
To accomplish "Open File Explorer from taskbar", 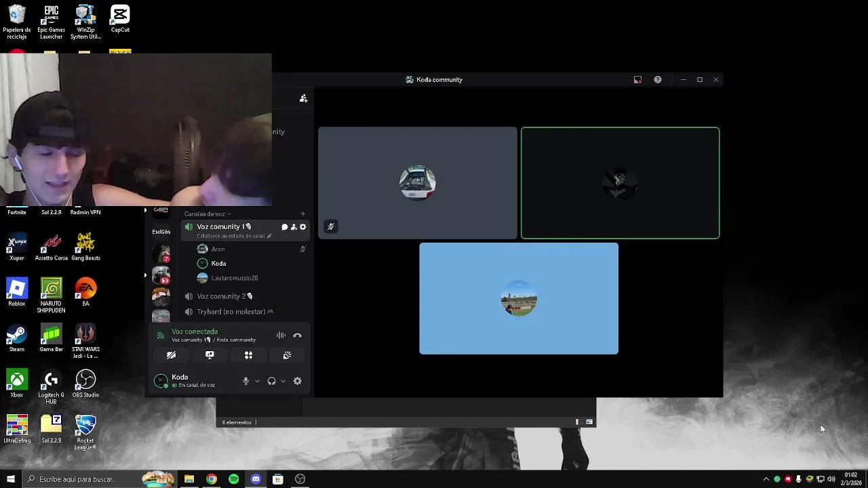I will (x=189, y=479).
